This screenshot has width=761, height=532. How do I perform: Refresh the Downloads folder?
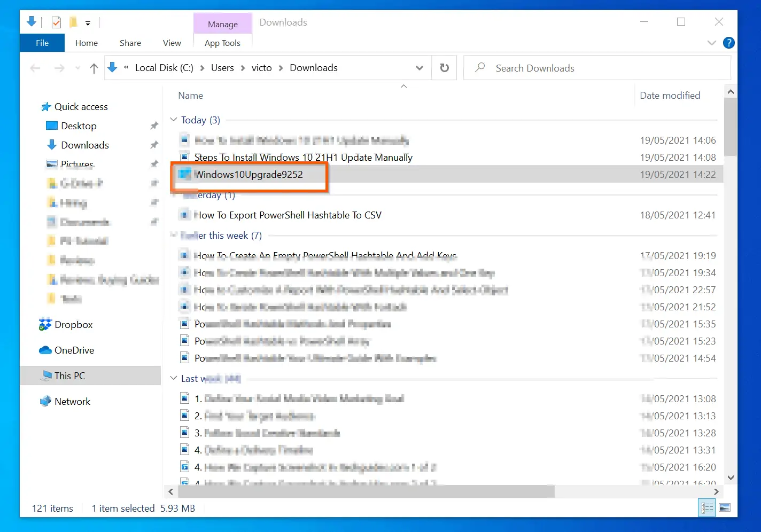pos(444,68)
